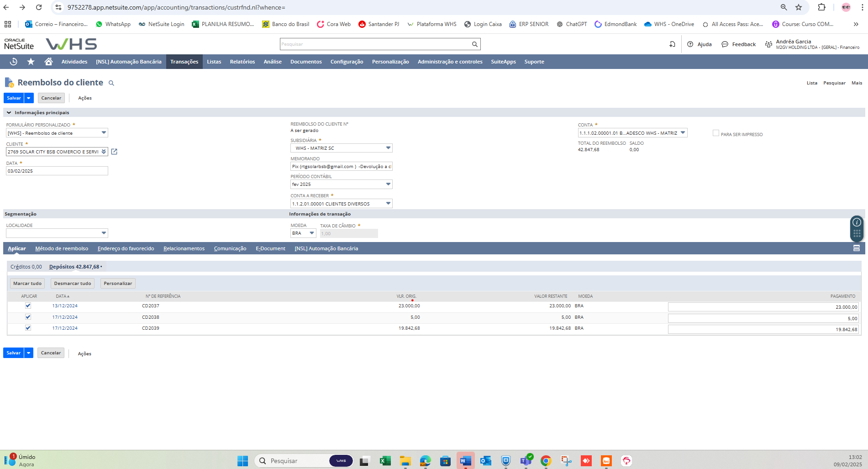This screenshot has width=868, height=469.
Task: Open Recent Records history icon
Action: tap(13, 62)
